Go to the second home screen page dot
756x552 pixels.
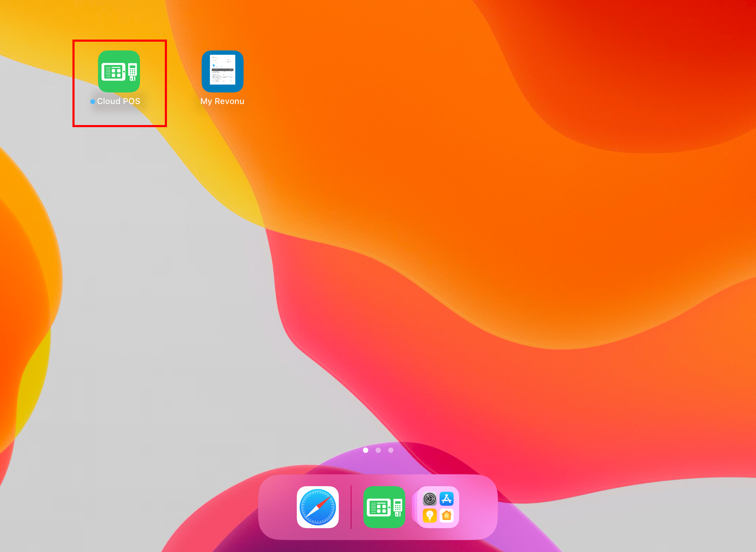[378, 450]
